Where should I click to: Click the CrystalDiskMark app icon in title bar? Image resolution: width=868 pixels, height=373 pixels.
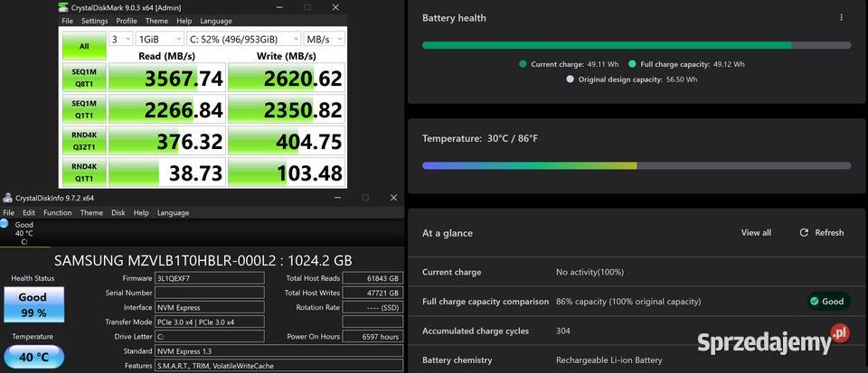click(65, 7)
